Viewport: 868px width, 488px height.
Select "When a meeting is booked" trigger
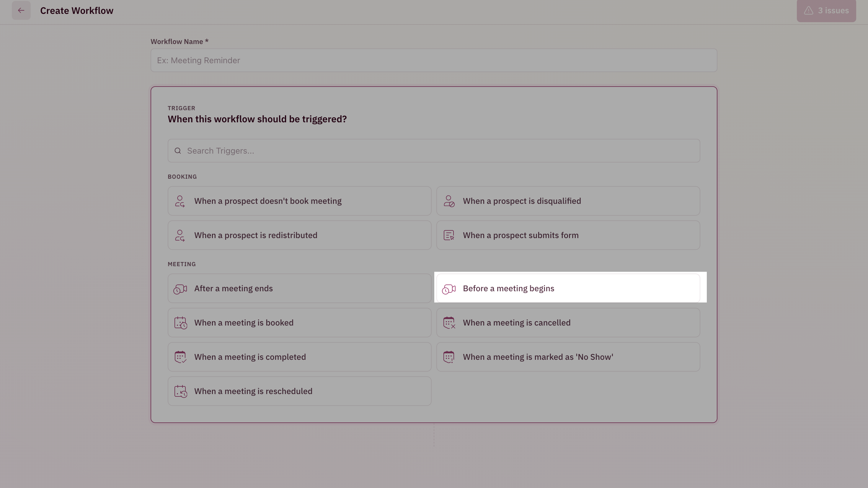click(x=299, y=323)
